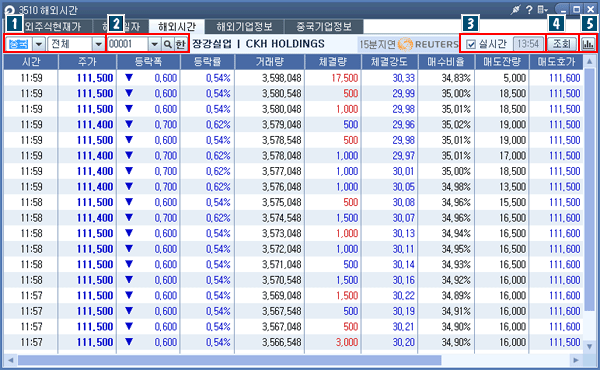Click the 매도호가 column header

556,62
